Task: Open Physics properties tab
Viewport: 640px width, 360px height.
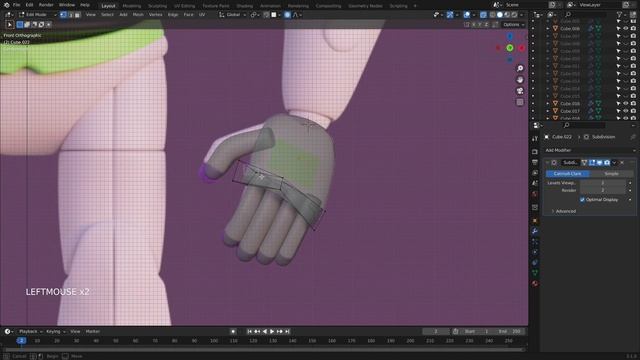Action: (x=535, y=252)
